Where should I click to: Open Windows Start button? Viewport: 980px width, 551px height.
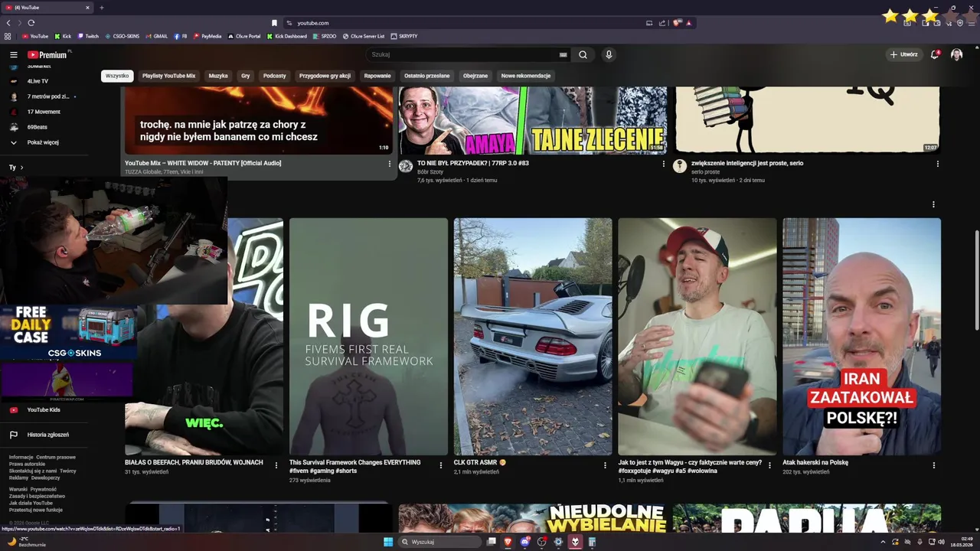388,542
